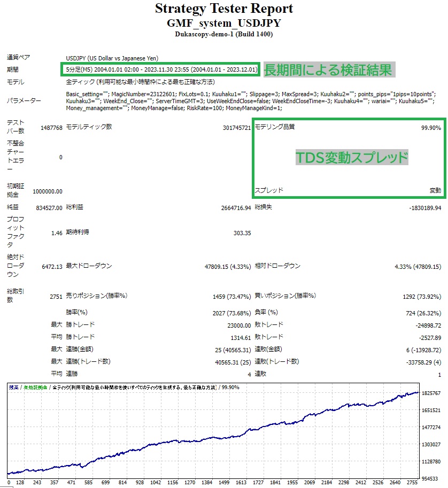Click the total trades count 2751
448x488 pixels.
(55, 296)
